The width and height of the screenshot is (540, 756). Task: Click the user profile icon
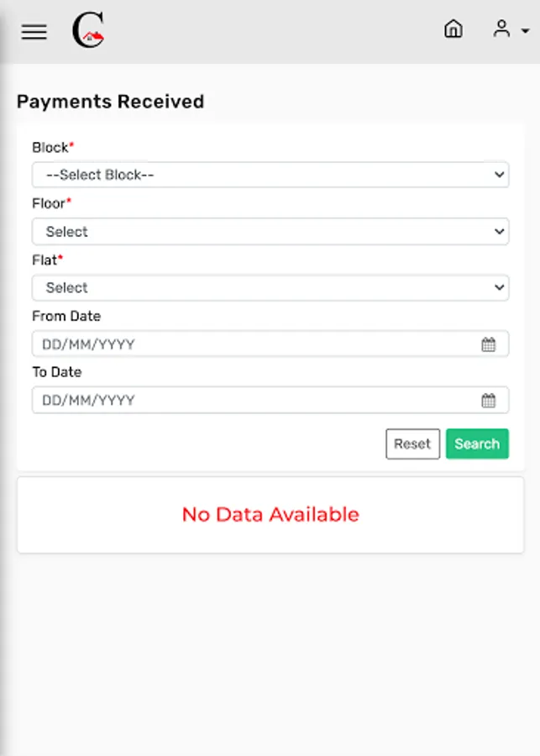click(x=501, y=29)
